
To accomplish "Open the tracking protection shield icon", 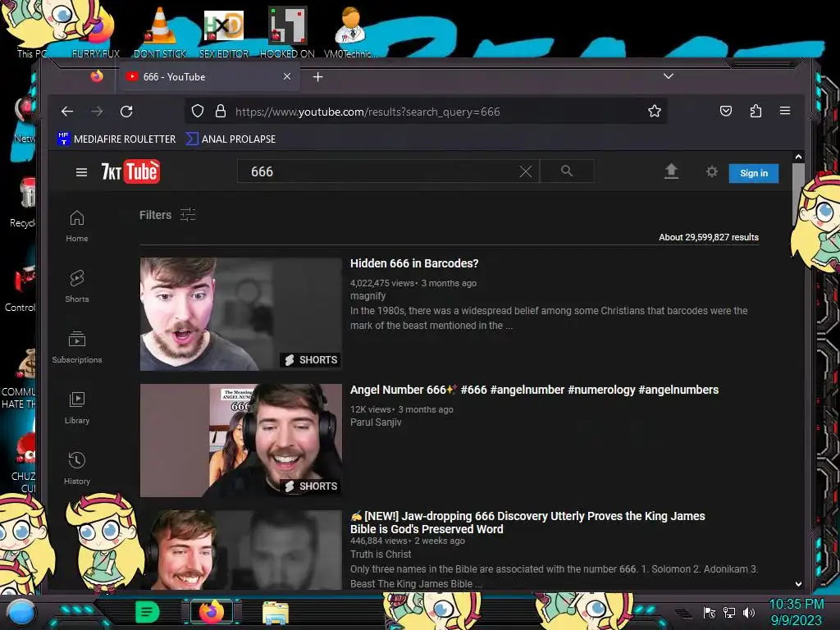I will [x=198, y=112].
